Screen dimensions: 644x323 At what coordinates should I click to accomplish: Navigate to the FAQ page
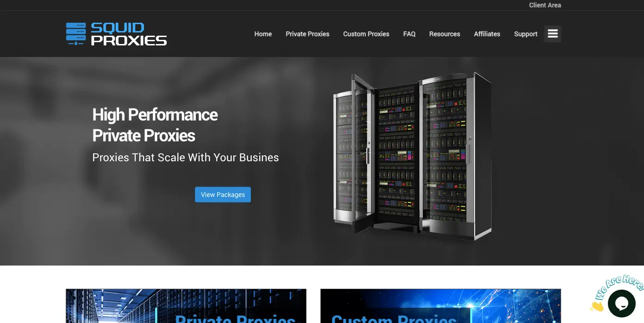(409, 34)
